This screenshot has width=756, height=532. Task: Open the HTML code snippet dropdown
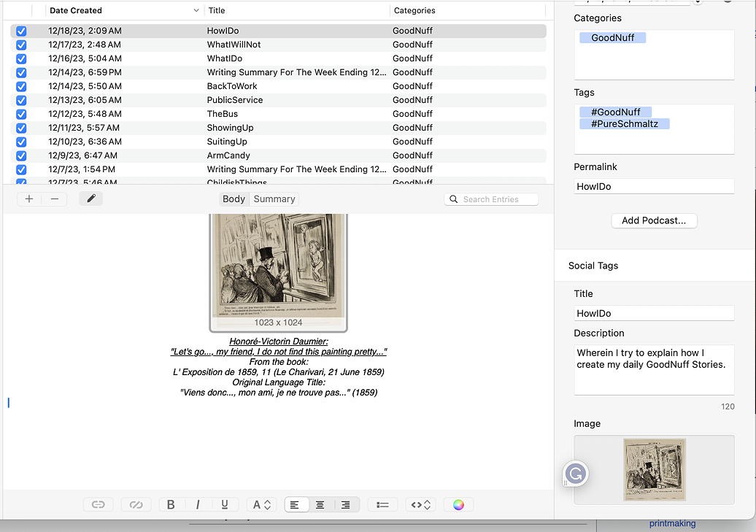click(x=420, y=504)
